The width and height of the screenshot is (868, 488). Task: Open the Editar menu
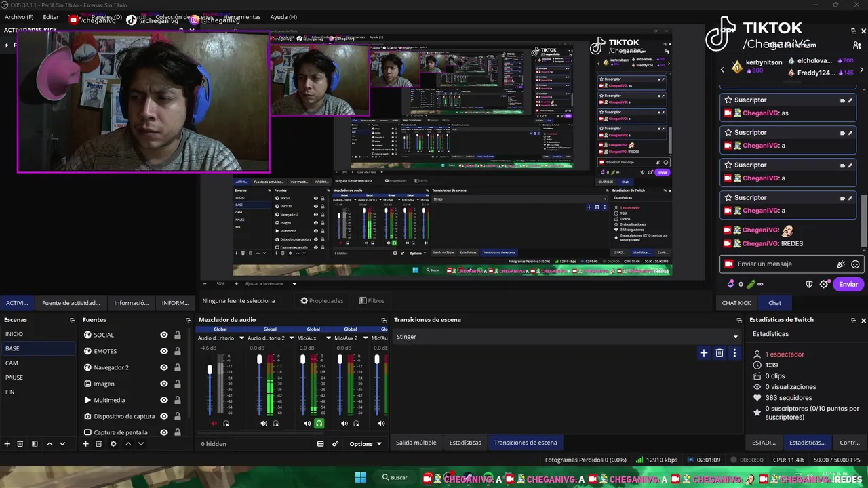pyautogui.click(x=51, y=17)
